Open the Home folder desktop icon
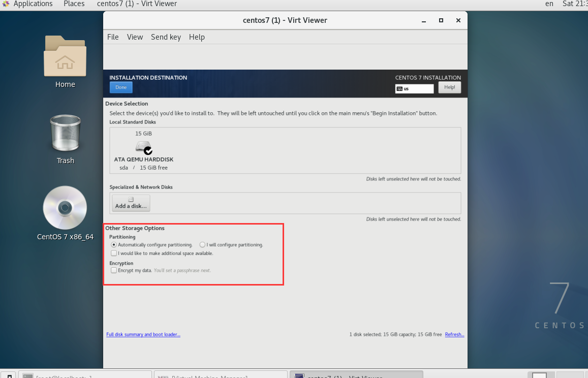 (x=65, y=56)
